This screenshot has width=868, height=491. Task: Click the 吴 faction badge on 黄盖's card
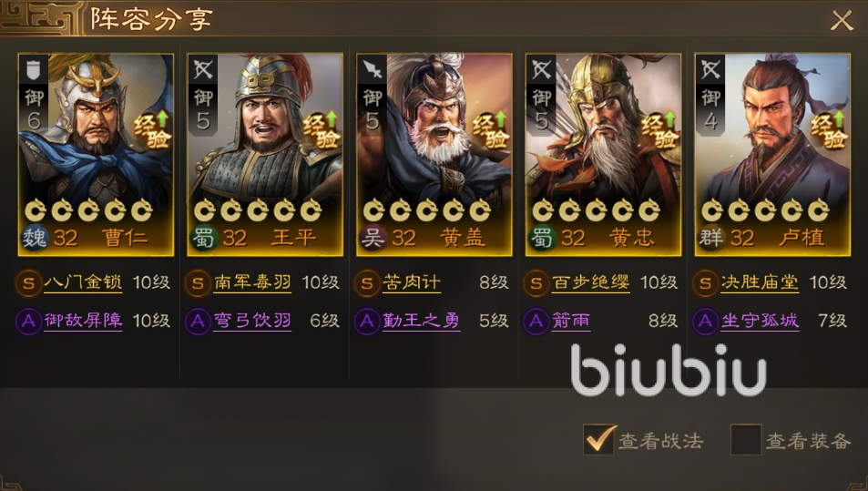(x=373, y=238)
